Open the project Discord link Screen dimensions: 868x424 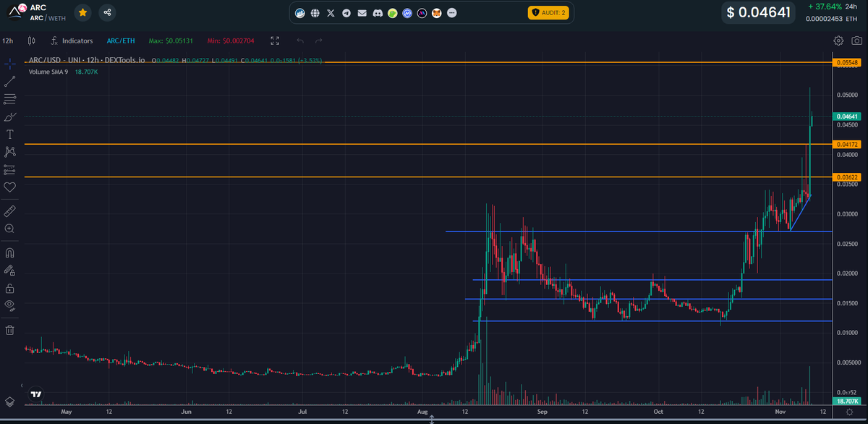(377, 13)
